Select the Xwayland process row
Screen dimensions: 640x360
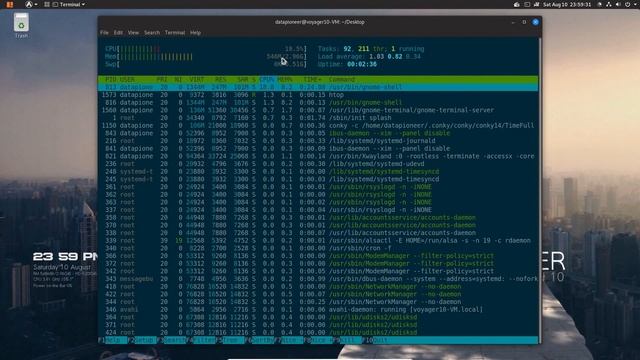pyautogui.click(x=318, y=156)
